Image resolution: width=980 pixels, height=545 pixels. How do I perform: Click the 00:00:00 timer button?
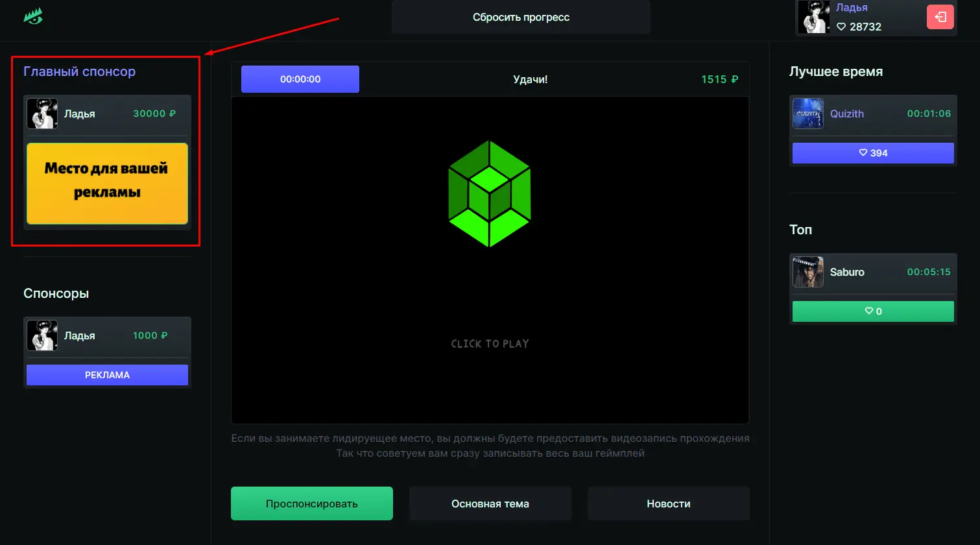[300, 79]
